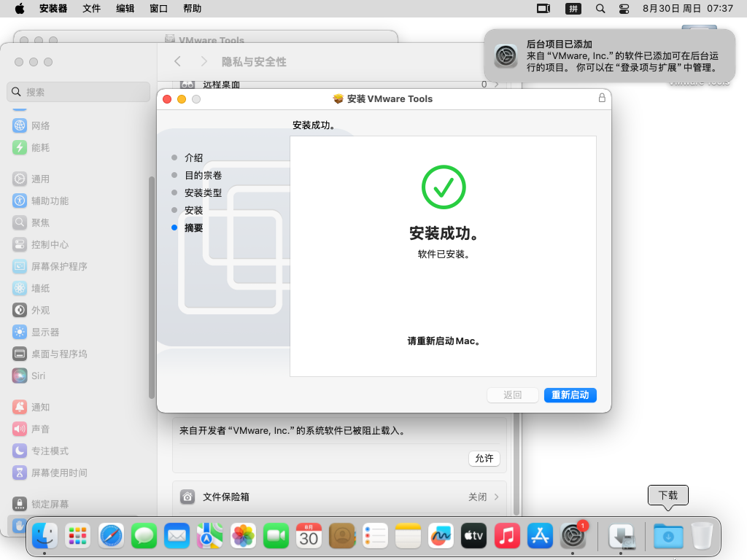Click the privacy pane vertical scrollbar
Screen dimensions: 747x560
pyautogui.click(x=516, y=464)
